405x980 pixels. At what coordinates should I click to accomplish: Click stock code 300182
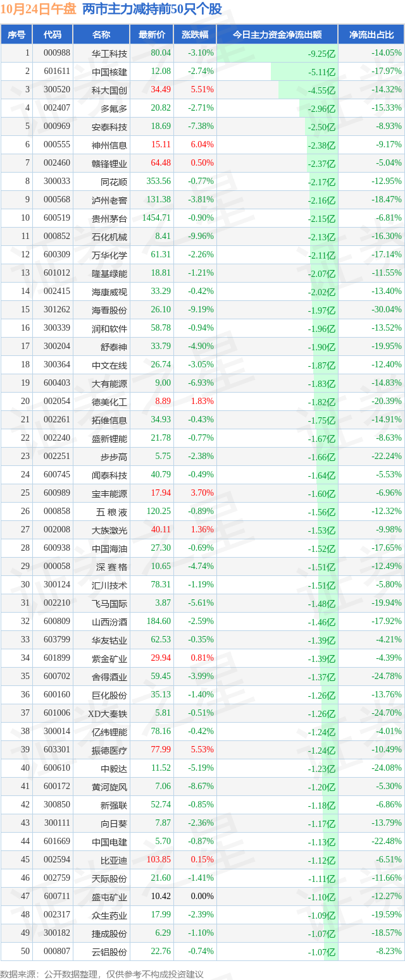(57, 933)
